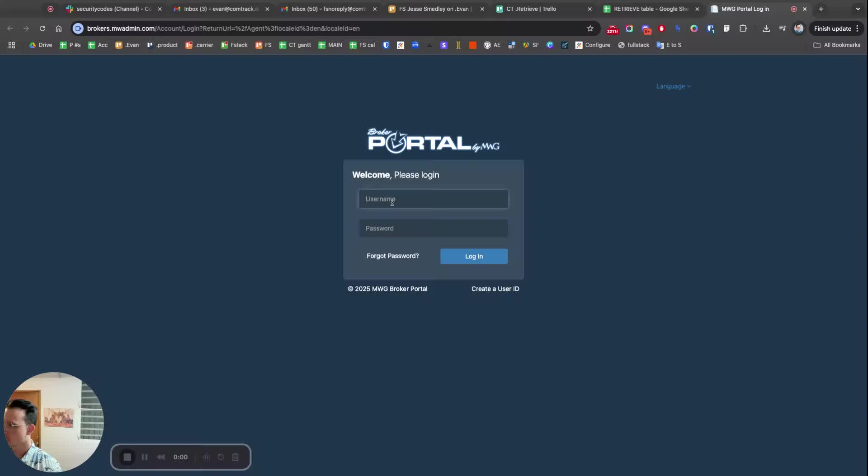Switch to the securitycodes Slack tab
This screenshot has width=868, height=476.
(x=113, y=9)
